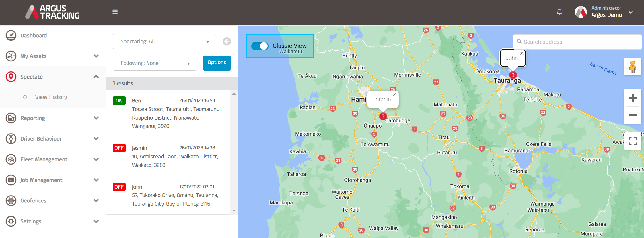The height and width of the screenshot is (238, 644).
Task: Click the John red map marker
Action: pyautogui.click(x=513, y=75)
